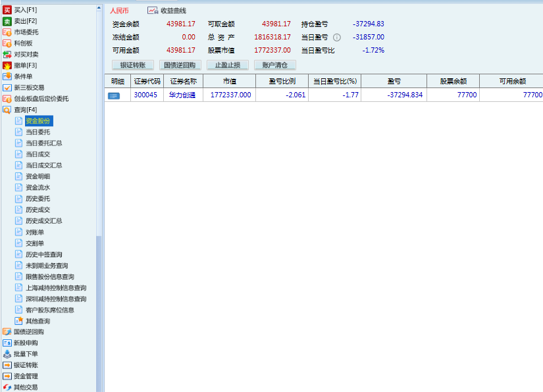Image resolution: width=543 pixels, height=392 pixels.
Task: Sort by the 证券名称 column header
Action: 184,82
